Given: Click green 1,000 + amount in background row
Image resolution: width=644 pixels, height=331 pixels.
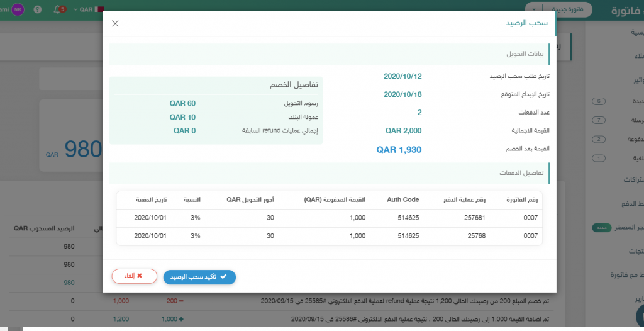Looking at the screenshot, I should point(172,318).
